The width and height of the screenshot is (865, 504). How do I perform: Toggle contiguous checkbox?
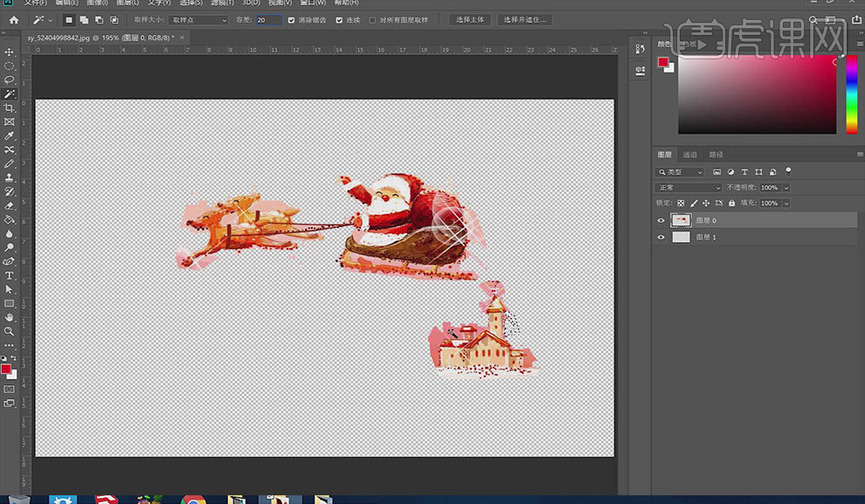(339, 20)
